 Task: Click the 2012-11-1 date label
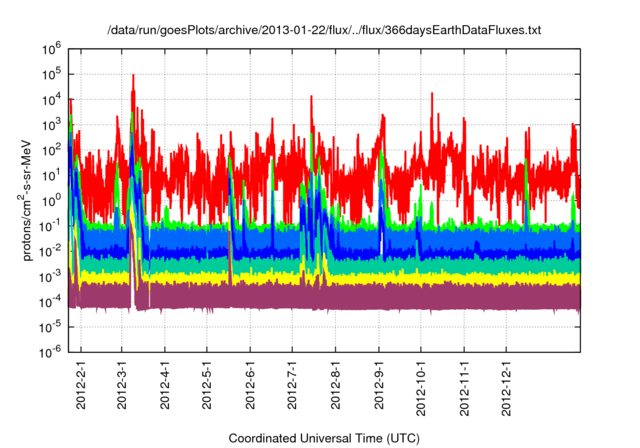(x=464, y=388)
